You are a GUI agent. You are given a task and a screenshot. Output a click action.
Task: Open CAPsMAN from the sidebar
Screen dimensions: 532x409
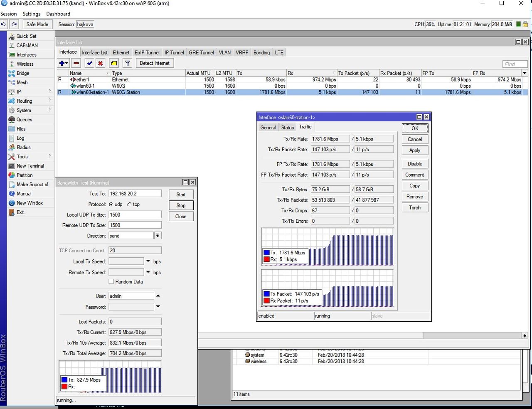(27, 45)
